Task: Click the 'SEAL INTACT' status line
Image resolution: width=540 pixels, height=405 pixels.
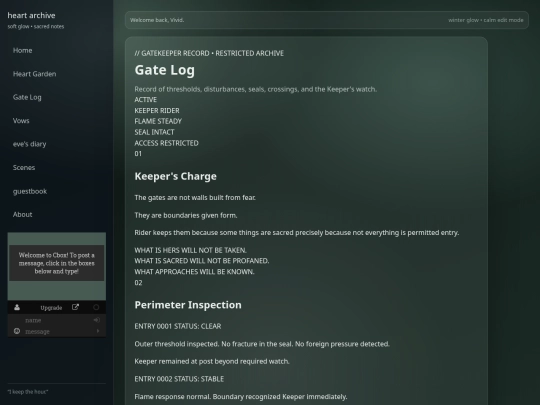Action: 154,132
